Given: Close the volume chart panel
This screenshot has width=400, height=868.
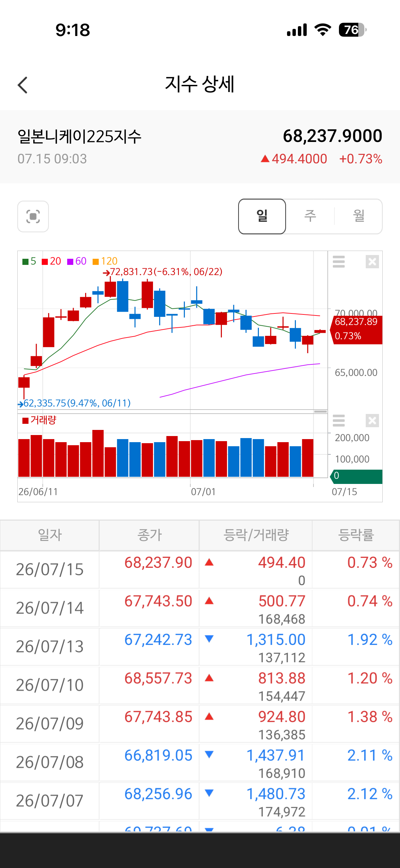Looking at the screenshot, I should point(372,420).
